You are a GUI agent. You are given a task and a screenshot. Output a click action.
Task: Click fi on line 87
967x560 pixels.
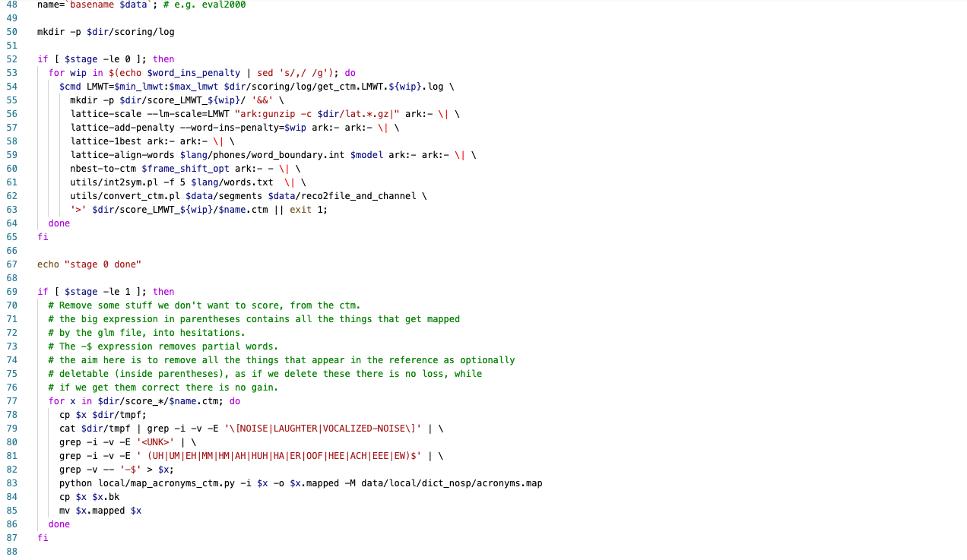pyautogui.click(x=42, y=537)
